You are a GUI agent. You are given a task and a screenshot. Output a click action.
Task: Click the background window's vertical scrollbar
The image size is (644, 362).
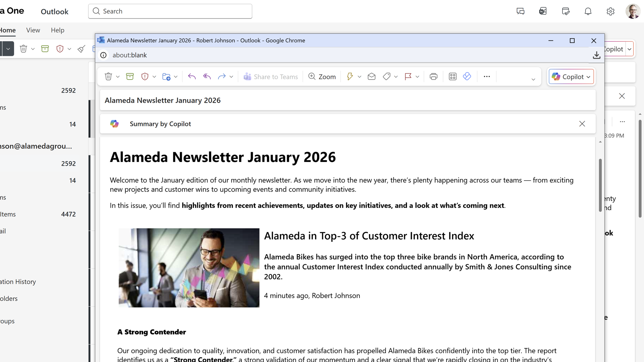pos(640,169)
